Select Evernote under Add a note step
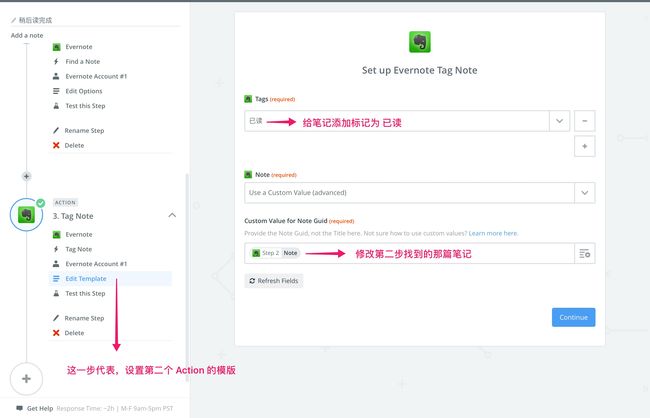650x418 pixels. click(79, 47)
